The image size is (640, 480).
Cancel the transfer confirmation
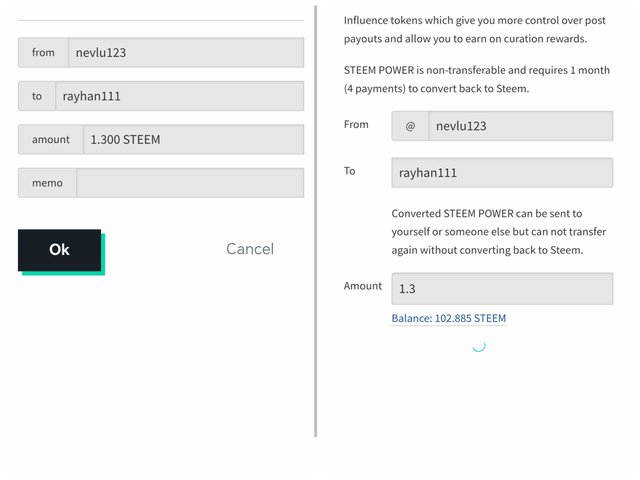click(x=249, y=249)
